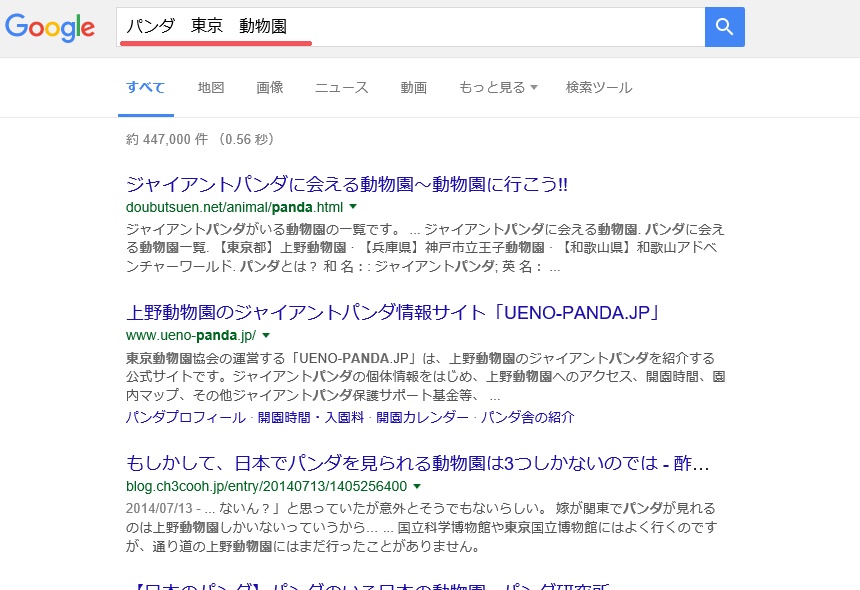Click the Google logo
The width and height of the screenshot is (860, 590).
50,27
